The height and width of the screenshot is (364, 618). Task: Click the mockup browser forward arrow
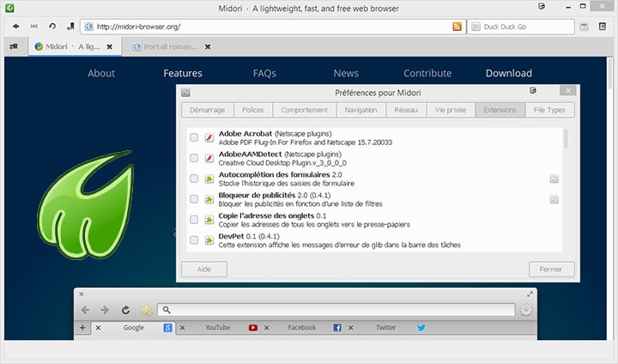pos(105,310)
